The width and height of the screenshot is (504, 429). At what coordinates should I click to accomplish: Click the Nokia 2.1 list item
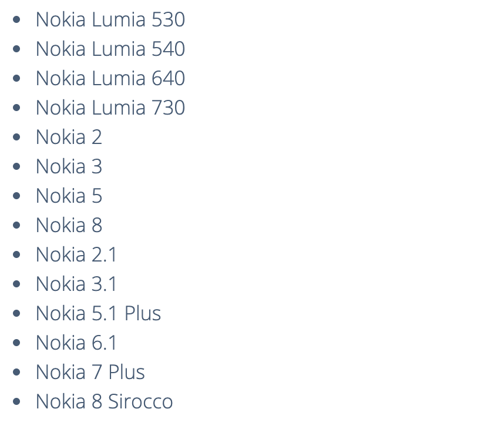(76, 254)
